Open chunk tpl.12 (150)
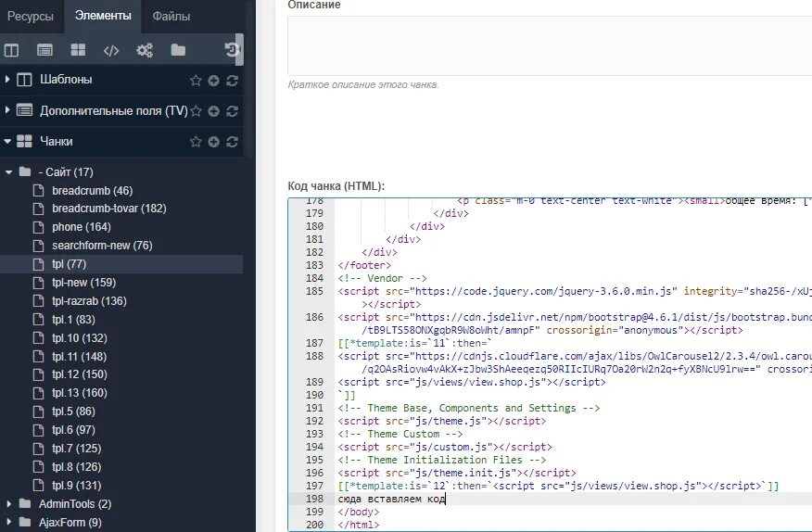Screen dimensions: 812x532 pyautogui.click(x=79, y=374)
